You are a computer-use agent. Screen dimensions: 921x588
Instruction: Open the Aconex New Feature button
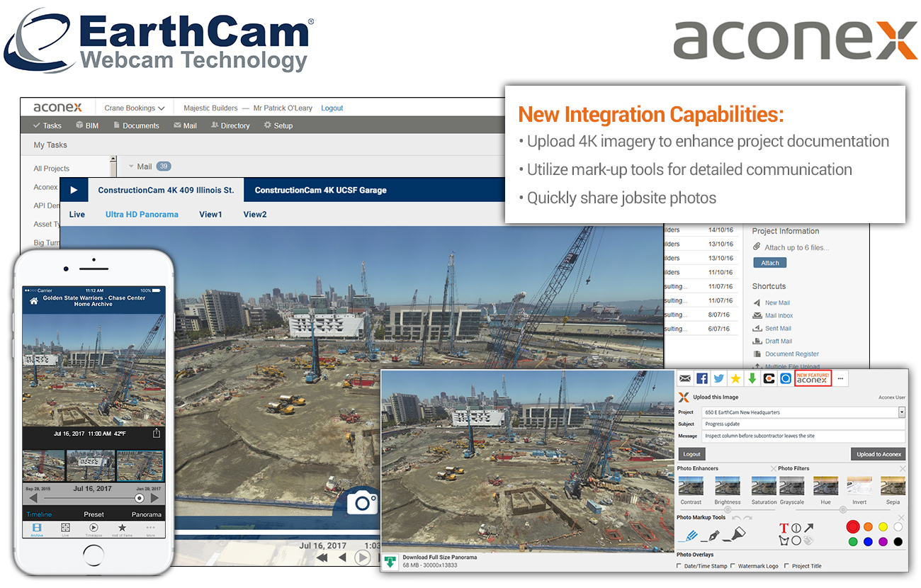point(812,378)
